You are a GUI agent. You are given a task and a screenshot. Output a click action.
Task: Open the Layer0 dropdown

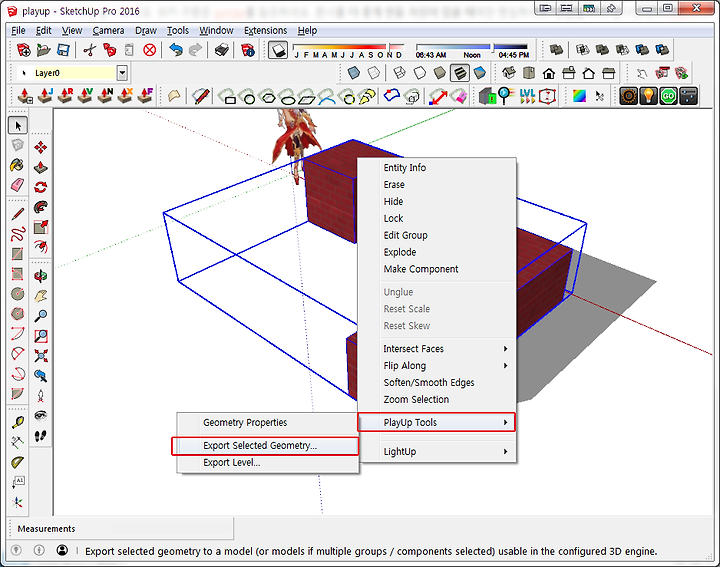tap(122, 73)
